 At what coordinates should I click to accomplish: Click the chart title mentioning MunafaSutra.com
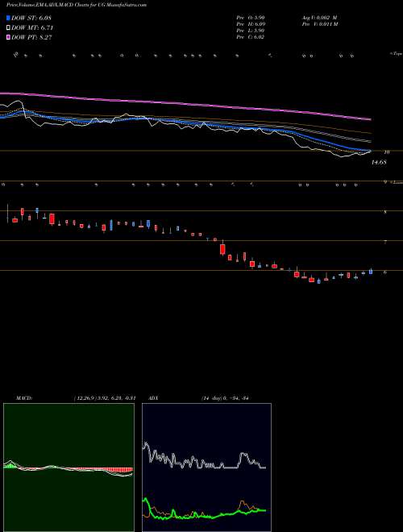(77, 5)
